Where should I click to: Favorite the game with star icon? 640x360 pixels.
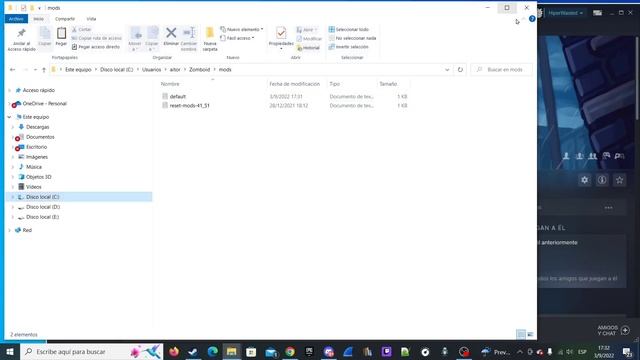620,180
